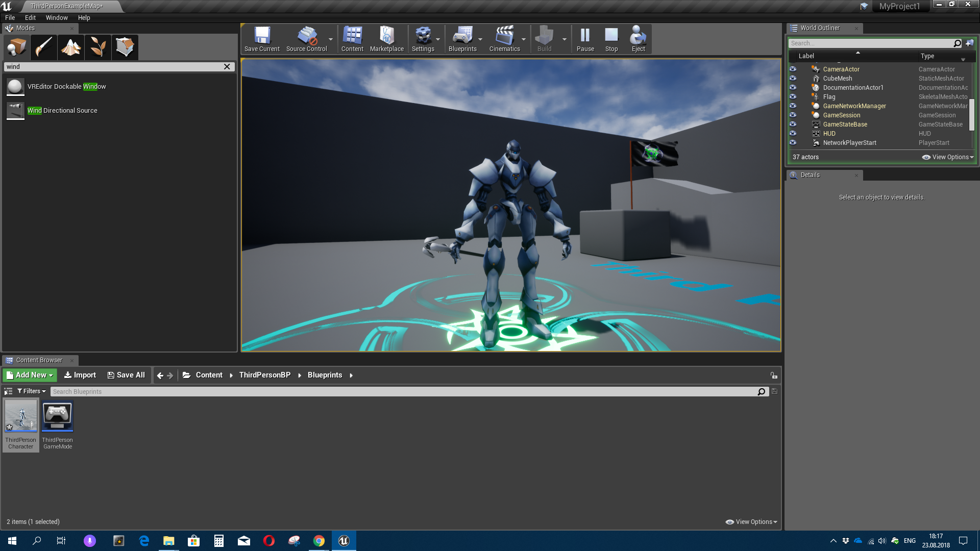Toggle visibility of GameSession
This screenshot has width=980, height=551.
793,115
